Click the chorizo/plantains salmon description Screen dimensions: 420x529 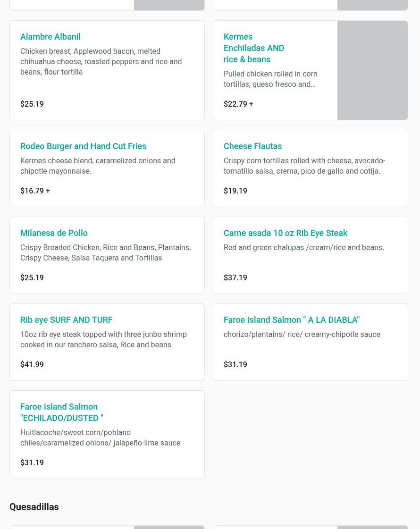(302, 335)
